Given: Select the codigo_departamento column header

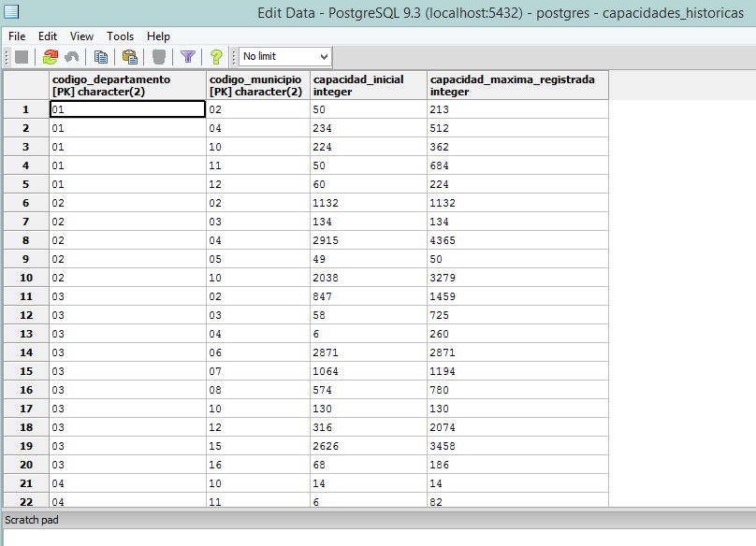Looking at the screenshot, I should point(128,85).
